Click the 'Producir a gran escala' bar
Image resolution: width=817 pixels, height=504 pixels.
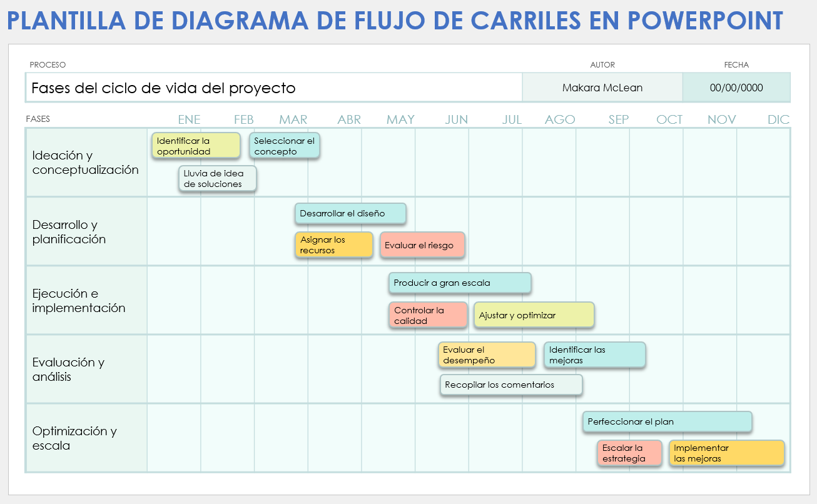[460, 283]
